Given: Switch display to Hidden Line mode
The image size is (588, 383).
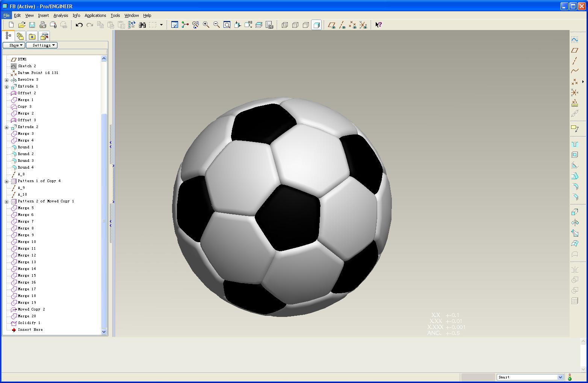Looking at the screenshot, I should pyautogui.click(x=295, y=25).
